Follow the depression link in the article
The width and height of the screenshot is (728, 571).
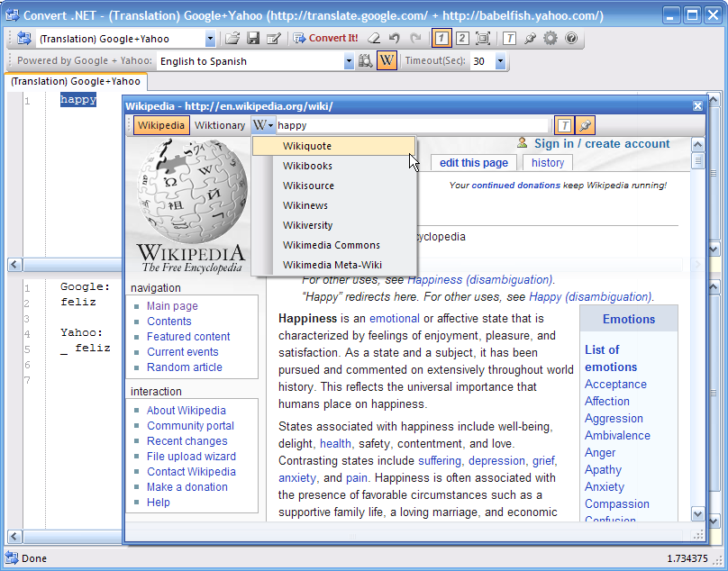[x=496, y=461]
